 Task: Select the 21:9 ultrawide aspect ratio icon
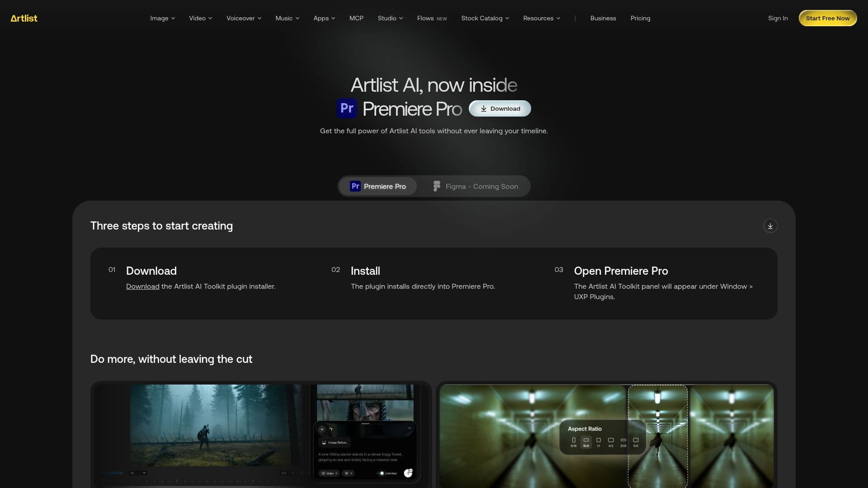click(x=623, y=440)
